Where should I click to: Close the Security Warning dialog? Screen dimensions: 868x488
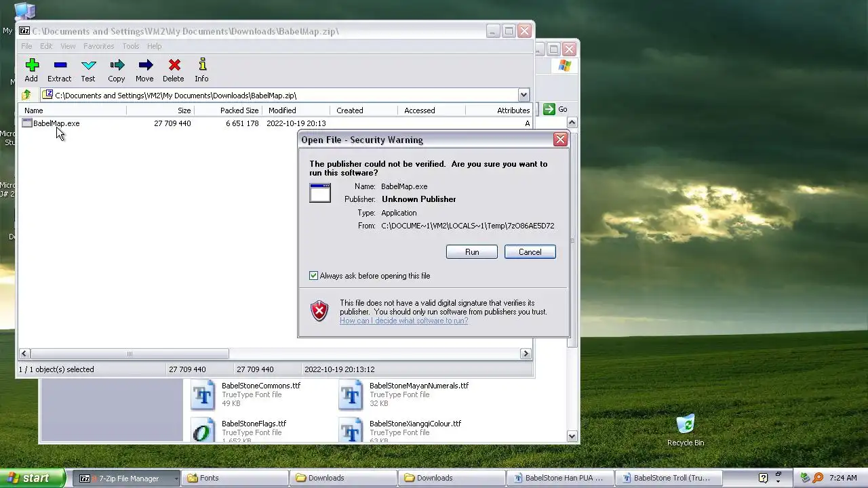coord(560,140)
